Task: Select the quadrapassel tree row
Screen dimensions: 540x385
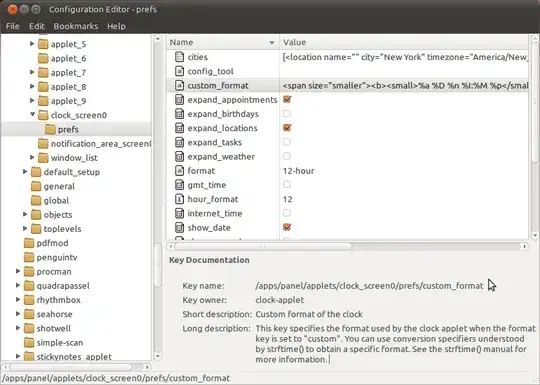Action: [76, 286]
